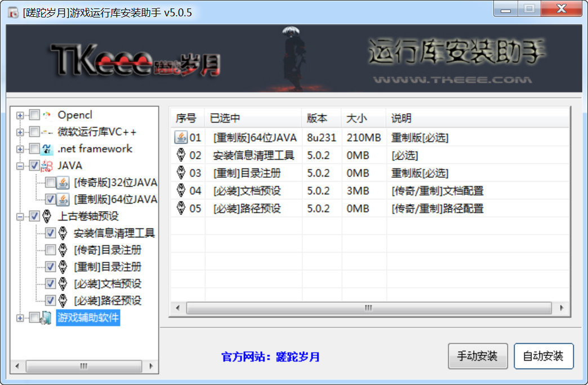Collapse the JAVA tree node

20,166
